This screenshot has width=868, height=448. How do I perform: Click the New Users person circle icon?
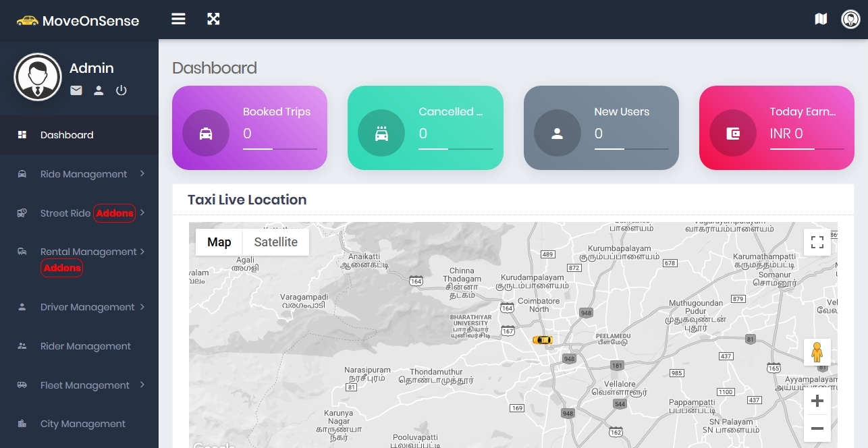tap(558, 133)
